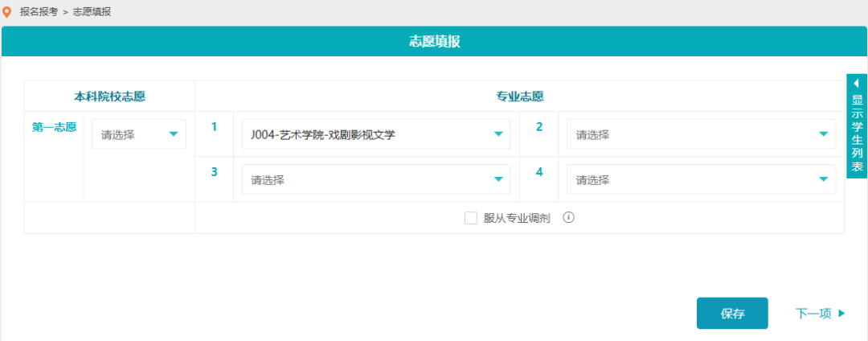Click the 服从专业调剂 label text
The width and height of the screenshot is (868, 341).
[x=517, y=218]
